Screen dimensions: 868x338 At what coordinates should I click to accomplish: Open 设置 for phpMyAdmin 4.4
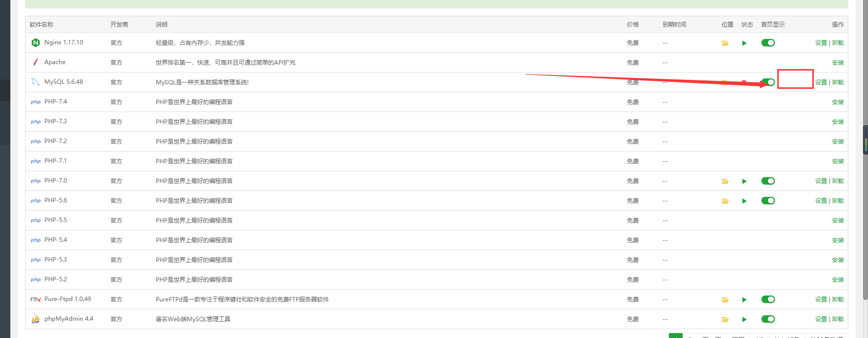pyautogui.click(x=821, y=319)
